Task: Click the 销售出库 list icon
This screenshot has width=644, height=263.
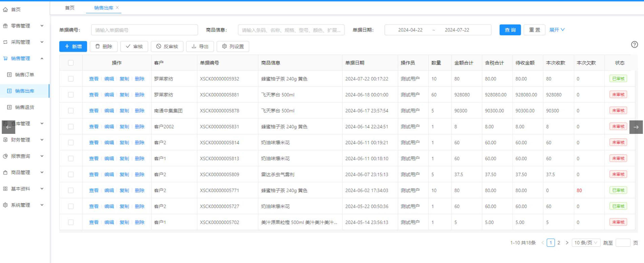Action: click(9, 91)
